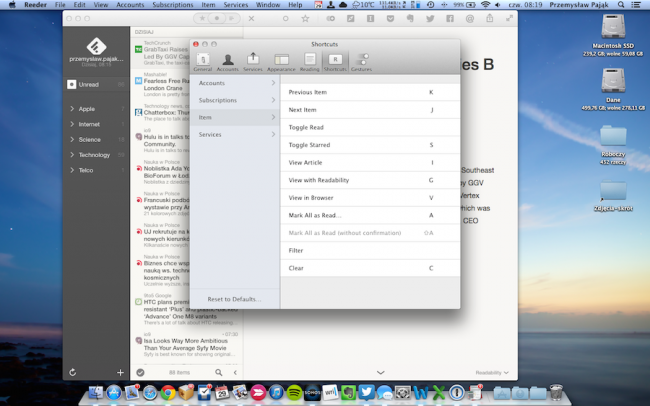Select the Toggle Read shortcut row
Viewport: 650px width, 406px height.
click(x=370, y=127)
